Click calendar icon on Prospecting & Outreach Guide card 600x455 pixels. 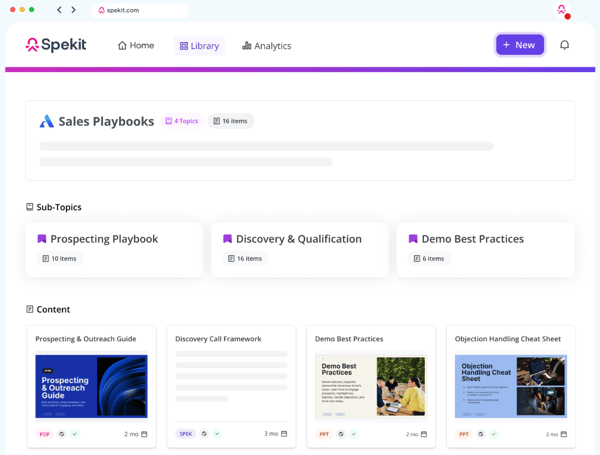point(144,434)
